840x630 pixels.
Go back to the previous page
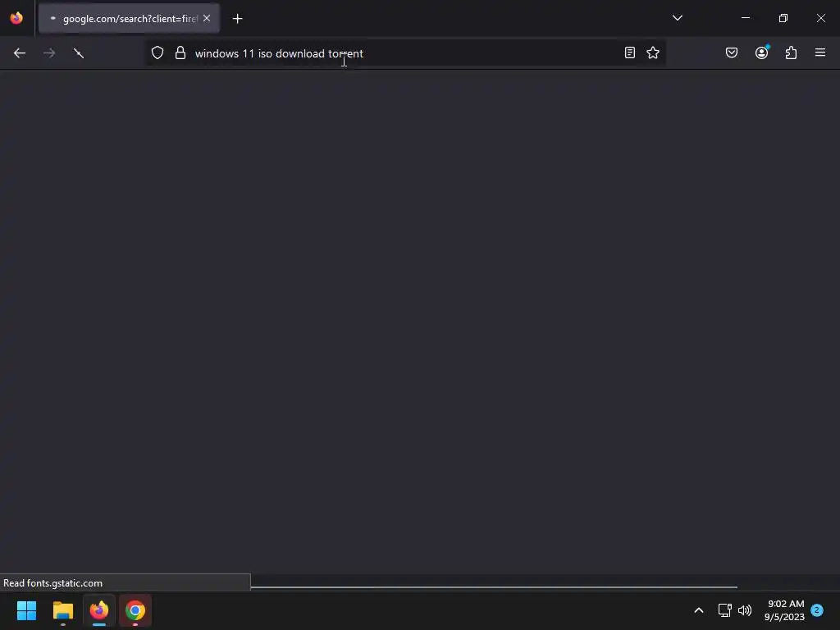pos(20,53)
